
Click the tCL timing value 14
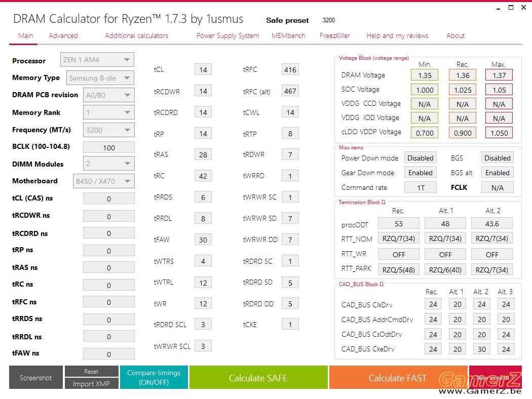pos(203,69)
